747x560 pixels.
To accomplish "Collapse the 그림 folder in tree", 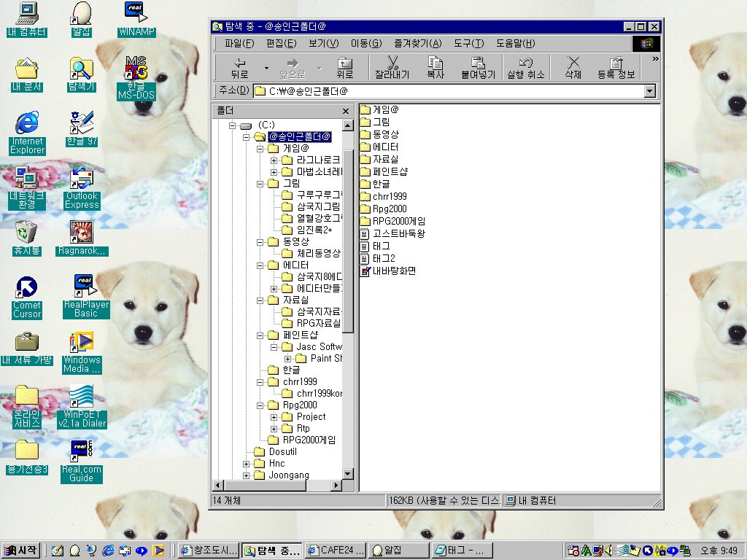I will [x=260, y=184].
